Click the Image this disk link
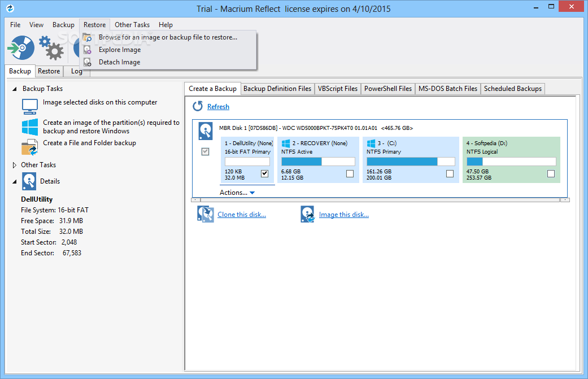 (x=344, y=215)
